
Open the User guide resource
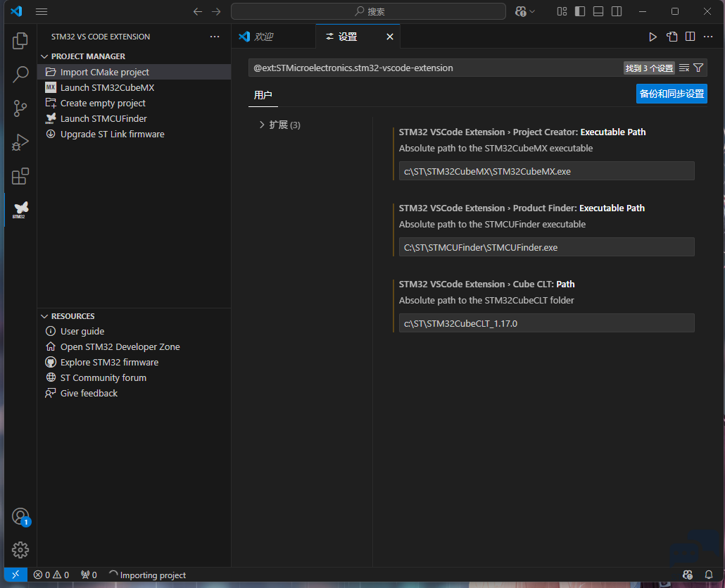click(x=134, y=331)
